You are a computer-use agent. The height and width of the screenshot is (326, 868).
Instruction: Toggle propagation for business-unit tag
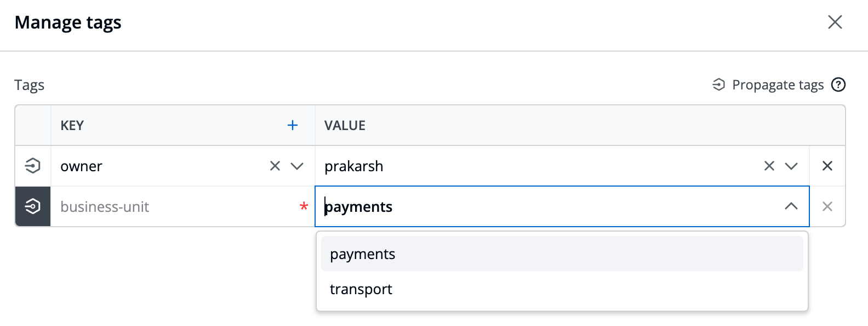[x=33, y=206]
